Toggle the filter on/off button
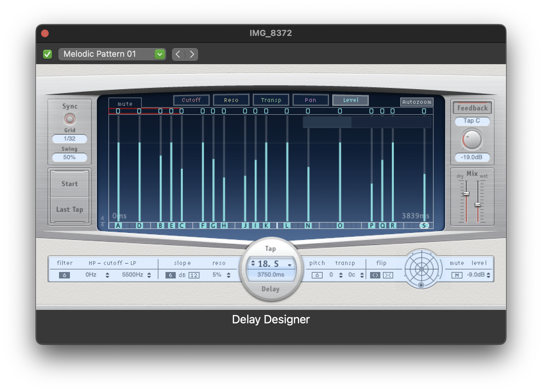Viewport: 542px width, 392px height. tap(64, 275)
